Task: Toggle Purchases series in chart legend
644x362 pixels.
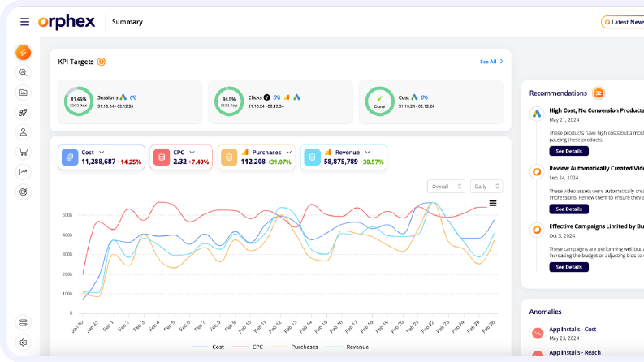Action: [x=295, y=347]
